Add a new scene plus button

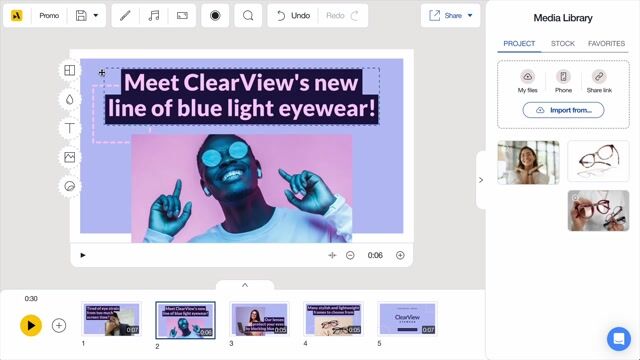point(59,325)
